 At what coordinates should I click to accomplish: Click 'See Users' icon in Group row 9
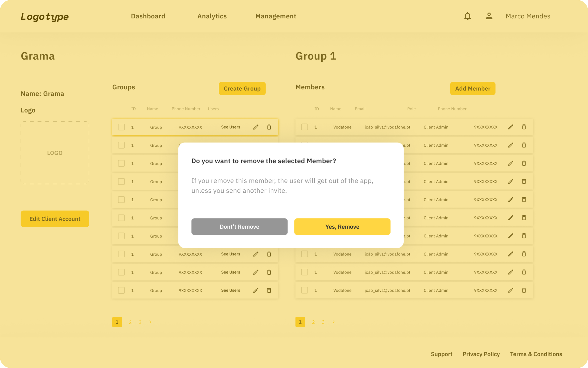230,272
